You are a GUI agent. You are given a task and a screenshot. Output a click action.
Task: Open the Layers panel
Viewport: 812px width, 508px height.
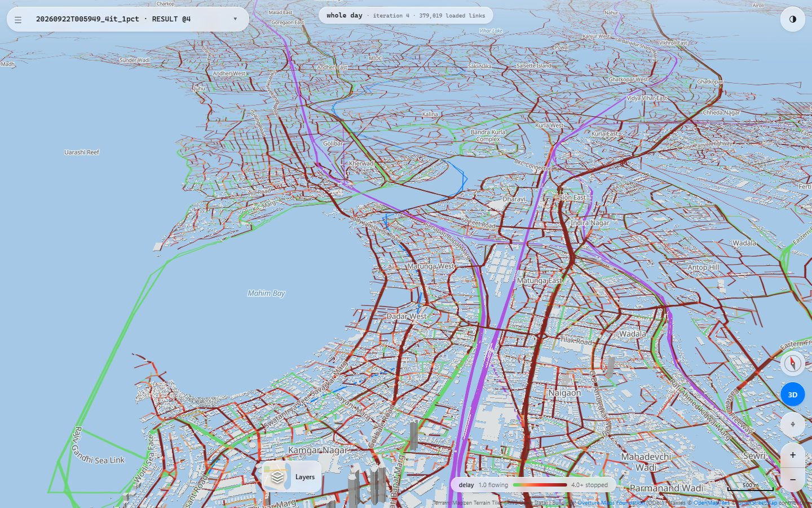coord(292,477)
